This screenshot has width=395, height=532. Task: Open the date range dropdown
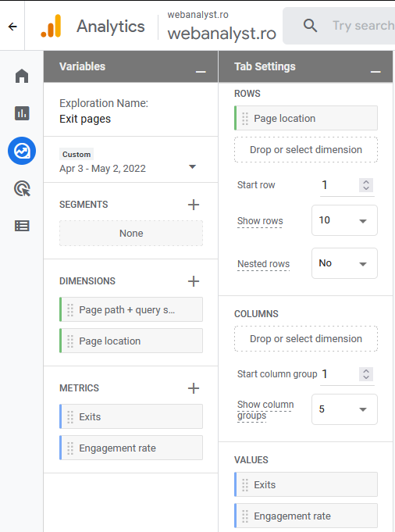tap(192, 166)
